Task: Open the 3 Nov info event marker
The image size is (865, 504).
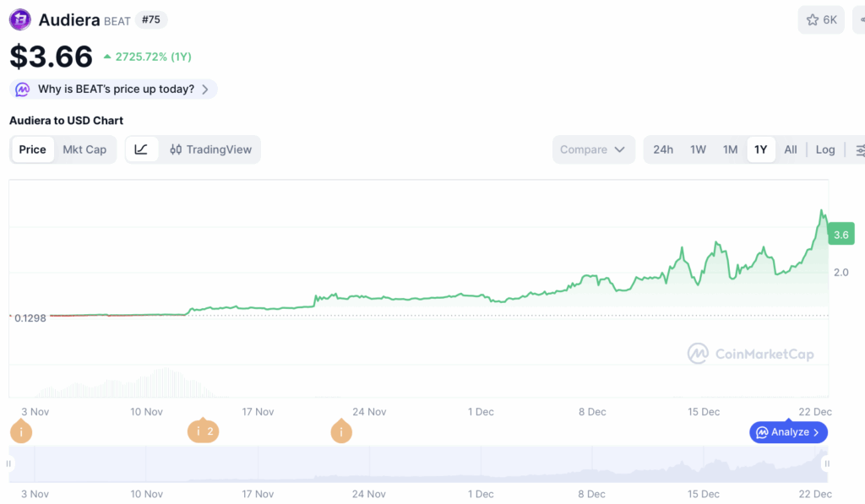Action: coord(21,431)
